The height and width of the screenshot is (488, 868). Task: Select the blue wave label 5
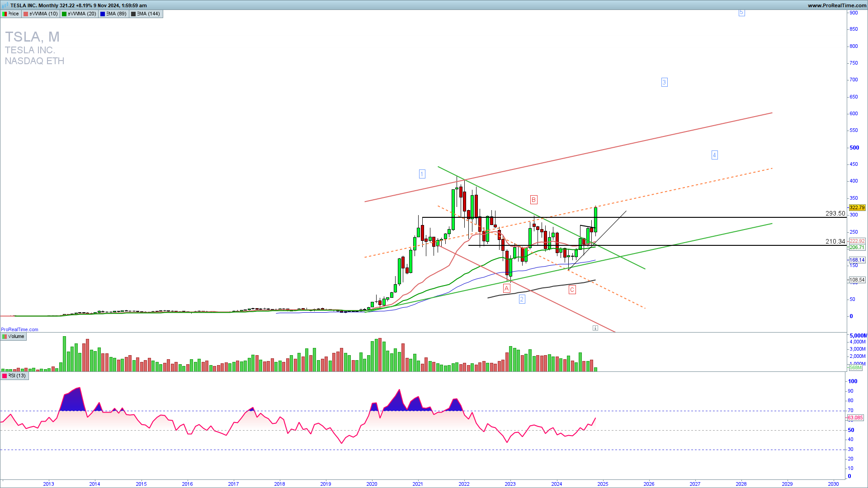coord(741,12)
